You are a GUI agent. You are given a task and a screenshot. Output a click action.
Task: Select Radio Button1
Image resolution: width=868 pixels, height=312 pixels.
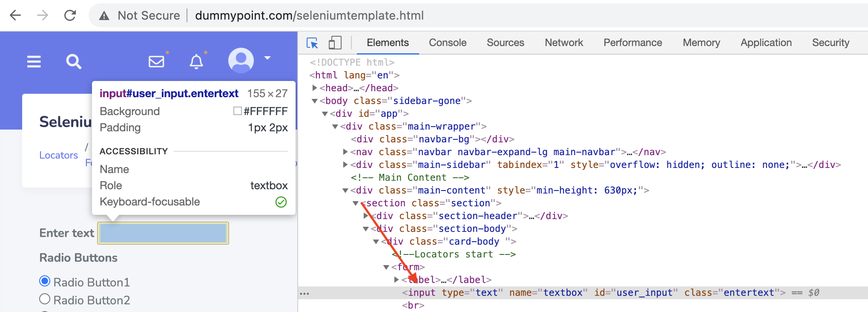click(45, 281)
